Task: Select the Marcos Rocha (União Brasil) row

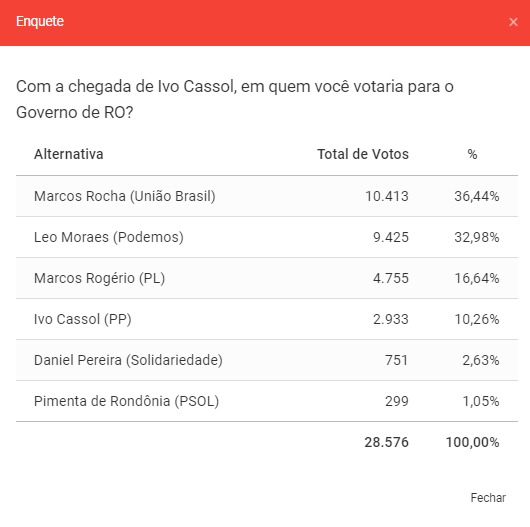Action: [267, 196]
